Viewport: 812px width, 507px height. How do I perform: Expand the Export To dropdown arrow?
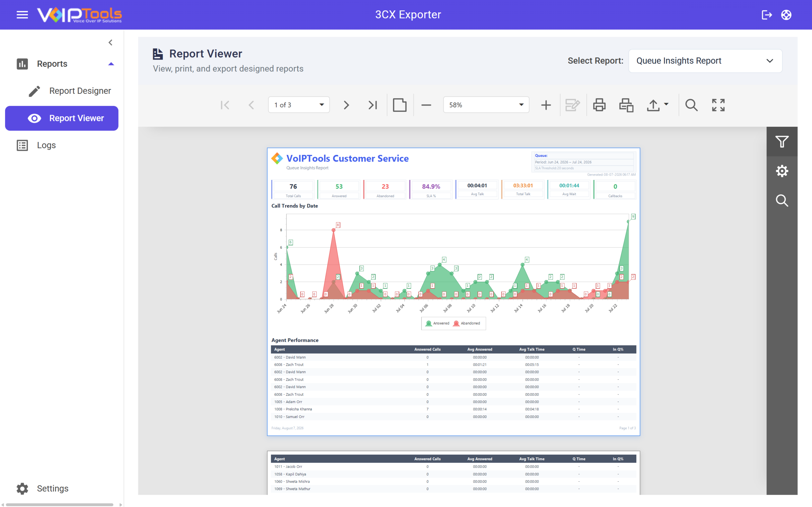666,104
